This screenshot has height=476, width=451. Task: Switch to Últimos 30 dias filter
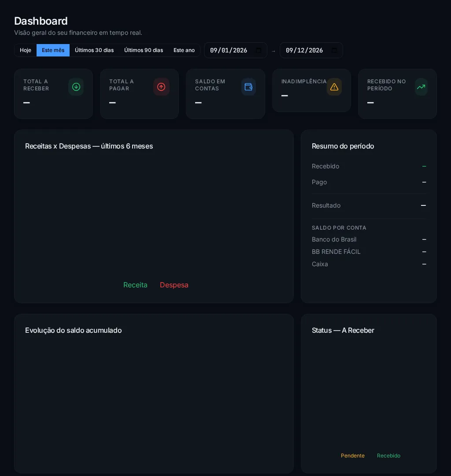click(94, 50)
